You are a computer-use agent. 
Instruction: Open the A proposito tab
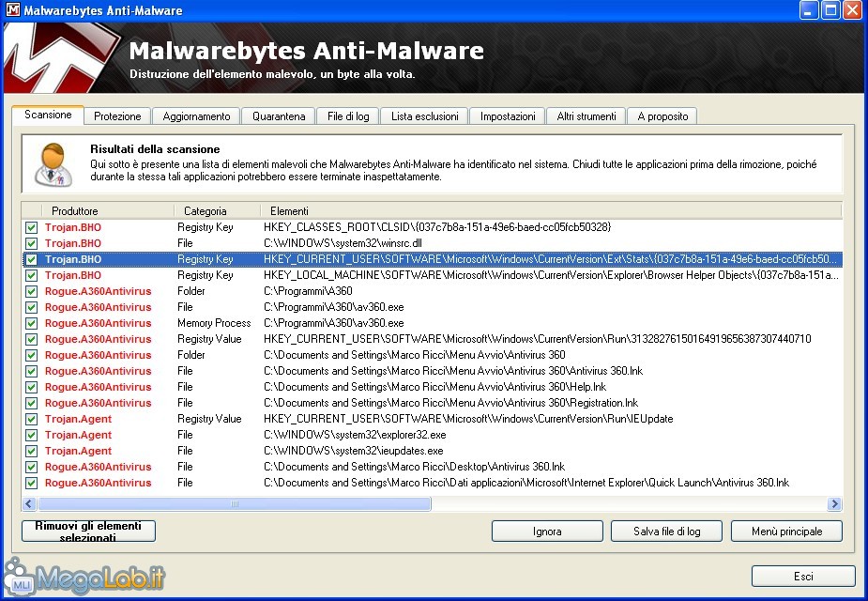662,116
